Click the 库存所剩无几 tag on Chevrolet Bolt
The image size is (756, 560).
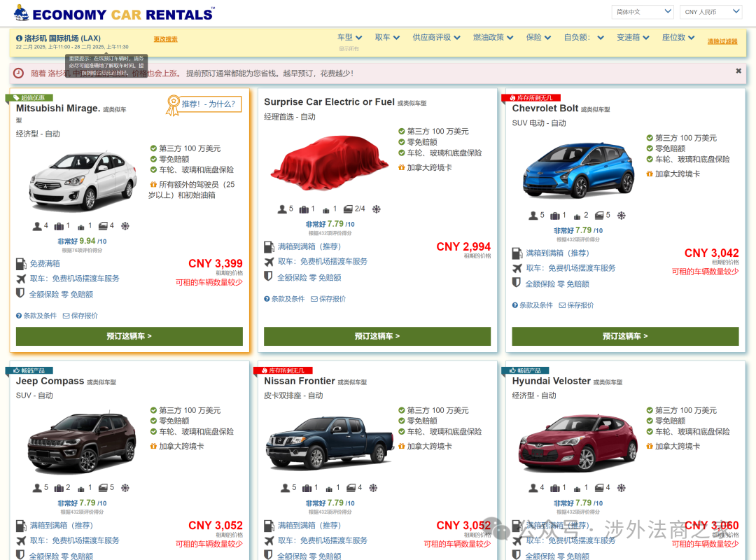coord(531,97)
